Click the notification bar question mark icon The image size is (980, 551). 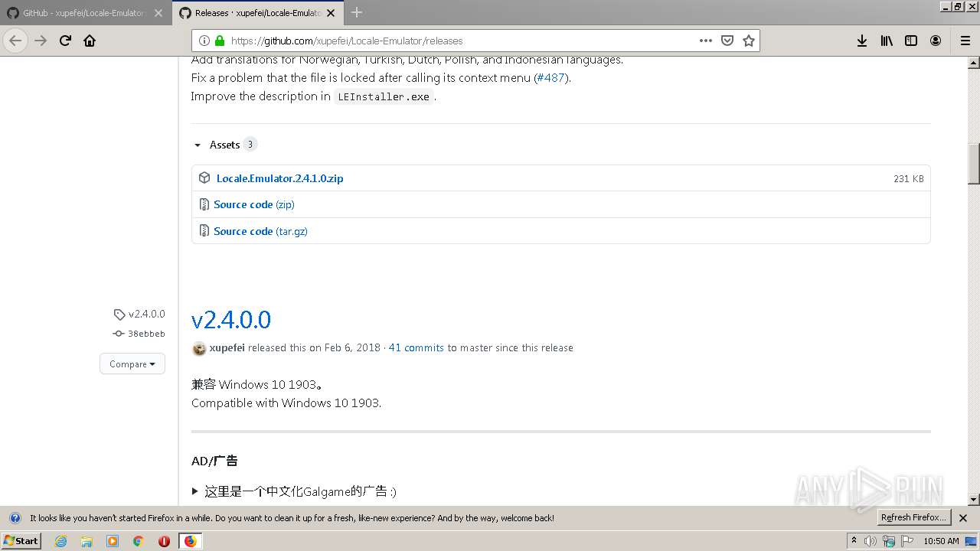tap(15, 518)
